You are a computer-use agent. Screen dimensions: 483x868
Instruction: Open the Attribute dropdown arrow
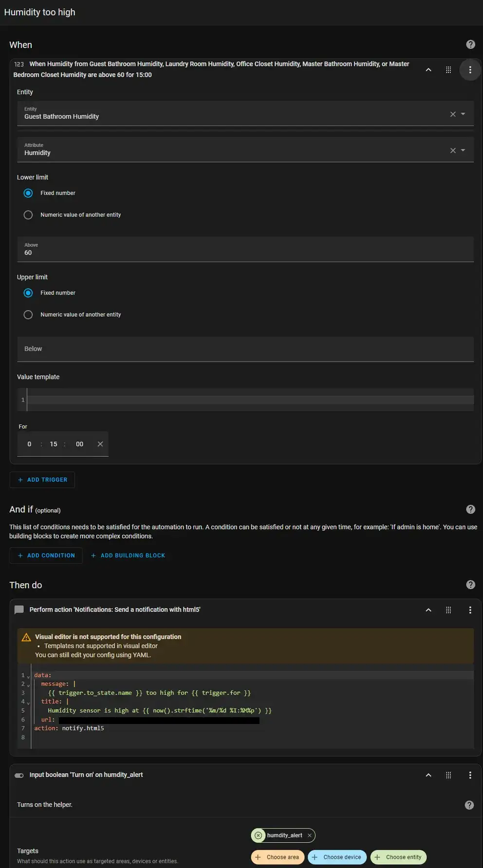pyautogui.click(x=463, y=150)
